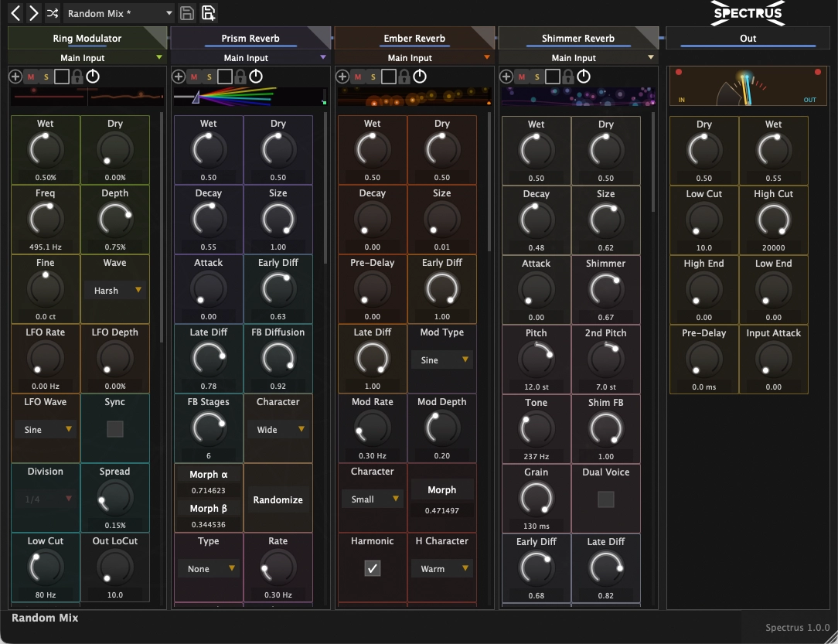
Task: Solo the Prism Reverb with the S button
Action: (x=209, y=77)
